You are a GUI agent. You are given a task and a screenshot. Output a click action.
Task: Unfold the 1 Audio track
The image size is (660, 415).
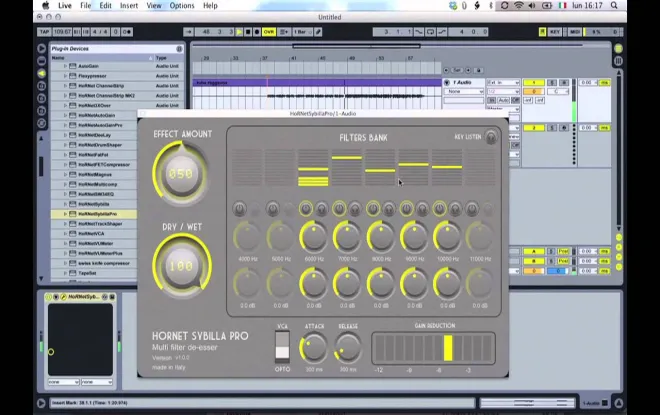(447, 82)
